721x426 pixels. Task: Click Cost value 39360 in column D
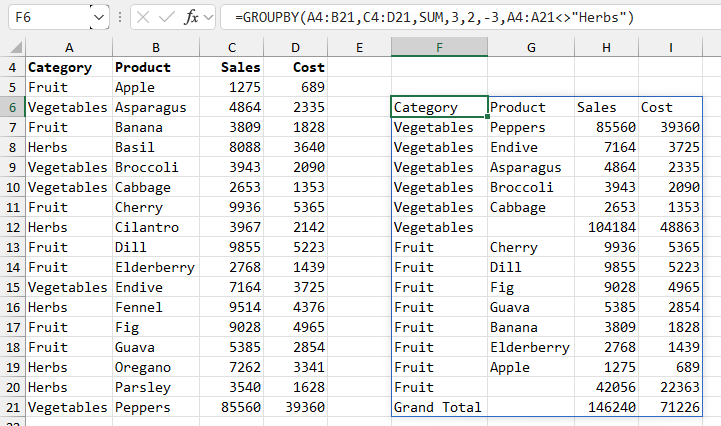(296, 408)
